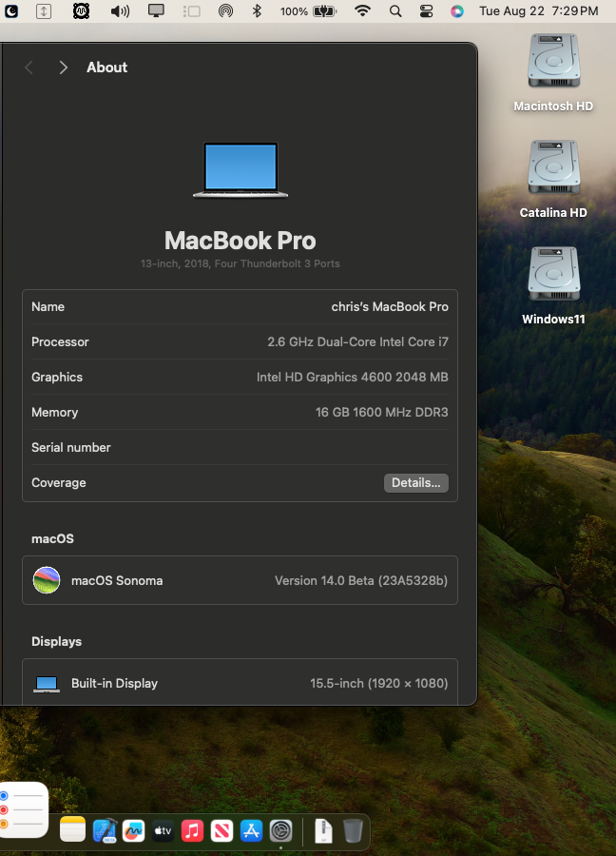The height and width of the screenshot is (856, 616).
Task: Click the MacBook Pro laptop image
Action: tap(241, 170)
